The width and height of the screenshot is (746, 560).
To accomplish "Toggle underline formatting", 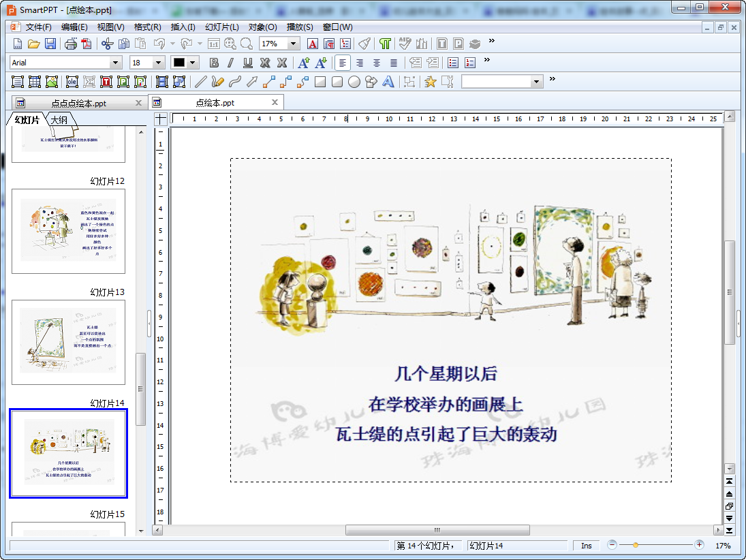I will [x=248, y=63].
